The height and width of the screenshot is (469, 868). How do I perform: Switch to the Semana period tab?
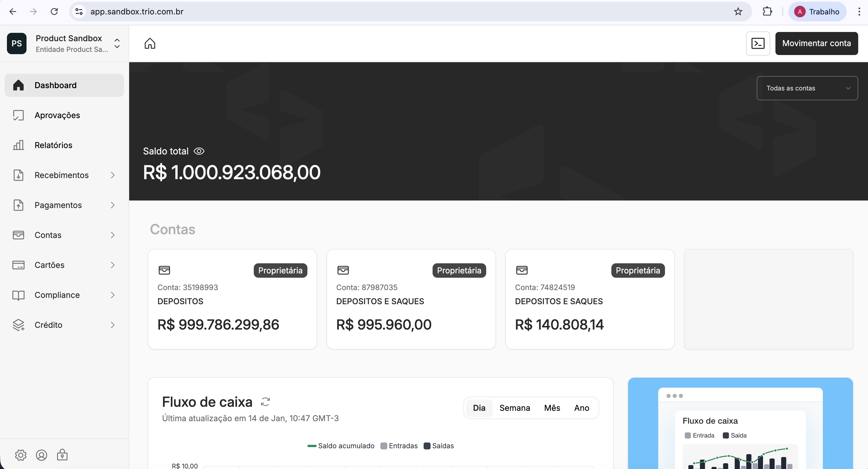tap(514, 408)
